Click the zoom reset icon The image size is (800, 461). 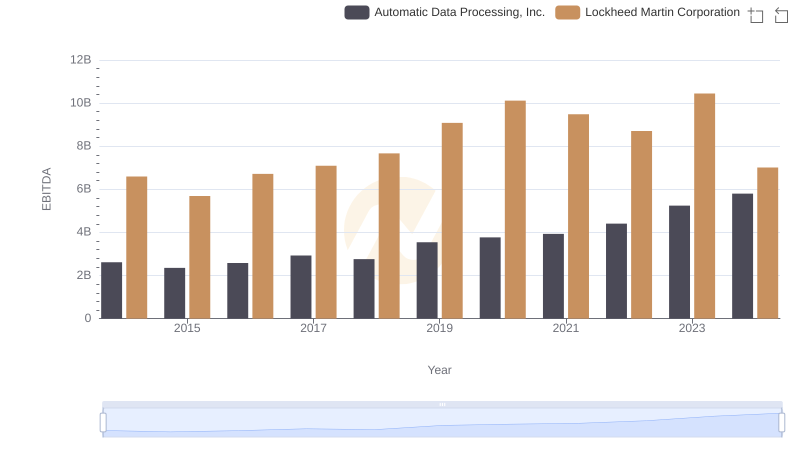[x=781, y=15]
